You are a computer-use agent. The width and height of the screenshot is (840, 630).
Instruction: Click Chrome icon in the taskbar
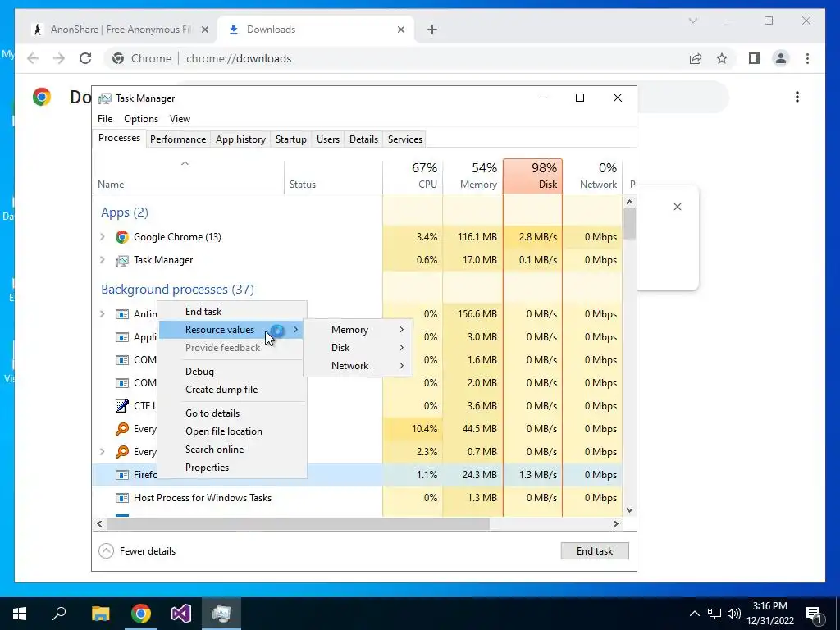141,614
